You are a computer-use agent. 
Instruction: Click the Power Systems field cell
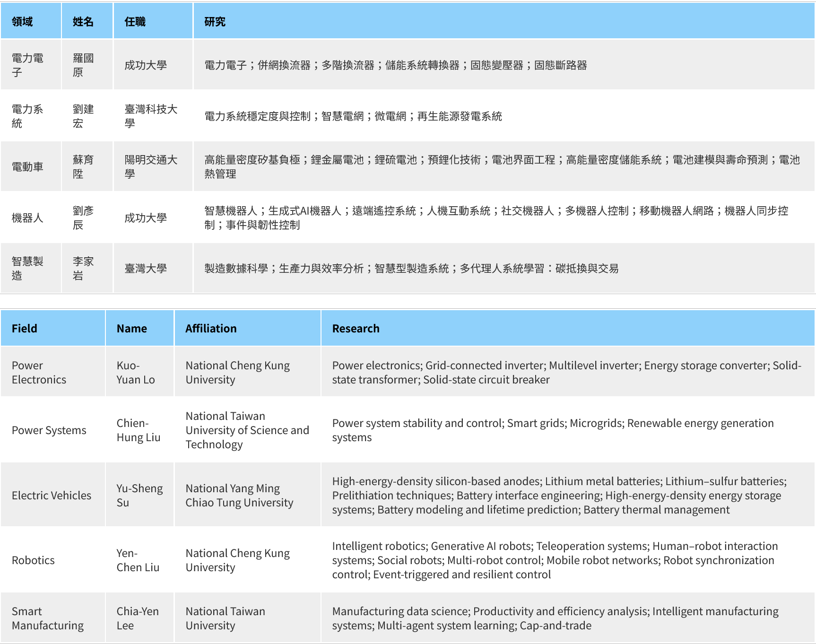(49, 430)
